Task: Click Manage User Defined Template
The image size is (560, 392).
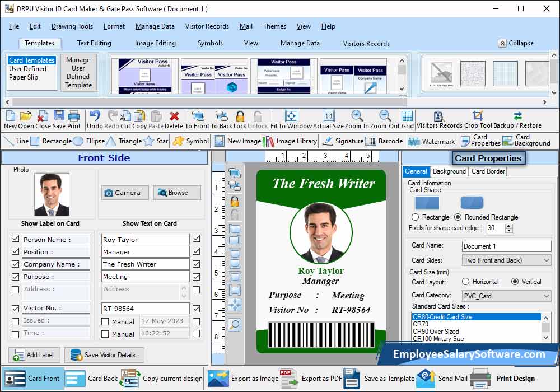Action: tap(78, 72)
